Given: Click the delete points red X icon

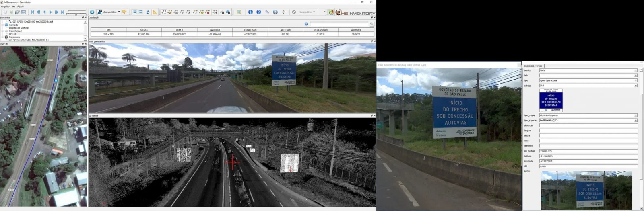Looking at the screenshot, I should click(208, 12).
